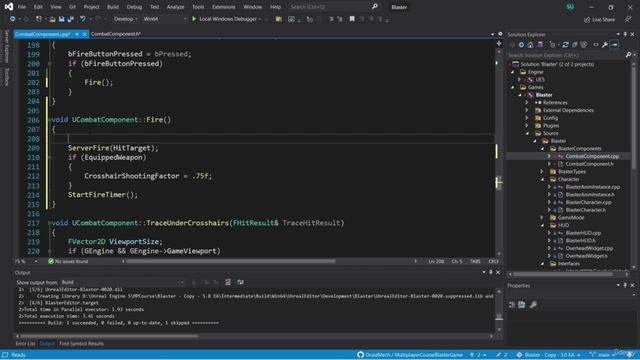
Task: Expand the External Dependencies node
Action: coord(527,110)
